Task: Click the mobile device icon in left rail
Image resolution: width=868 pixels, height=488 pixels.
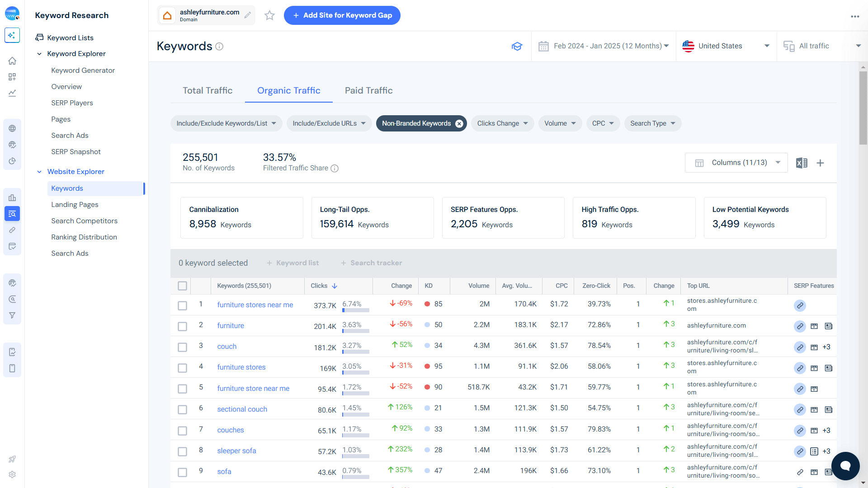Action: pos(12,368)
